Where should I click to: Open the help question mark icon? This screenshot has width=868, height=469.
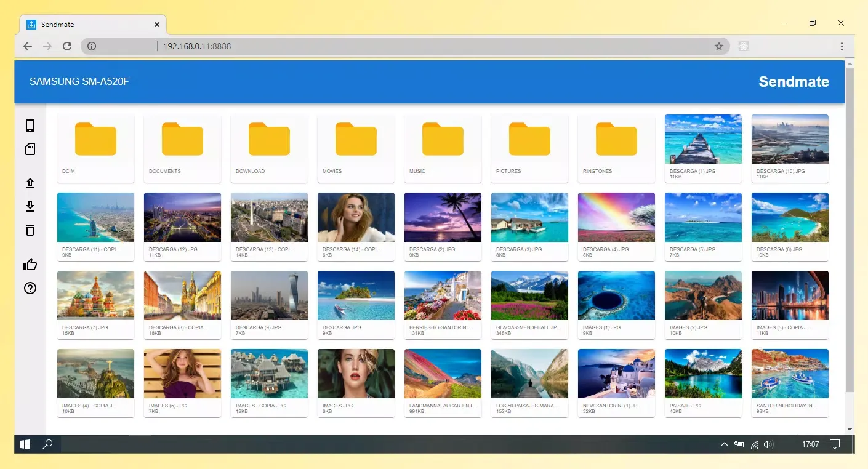pos(30,288)
